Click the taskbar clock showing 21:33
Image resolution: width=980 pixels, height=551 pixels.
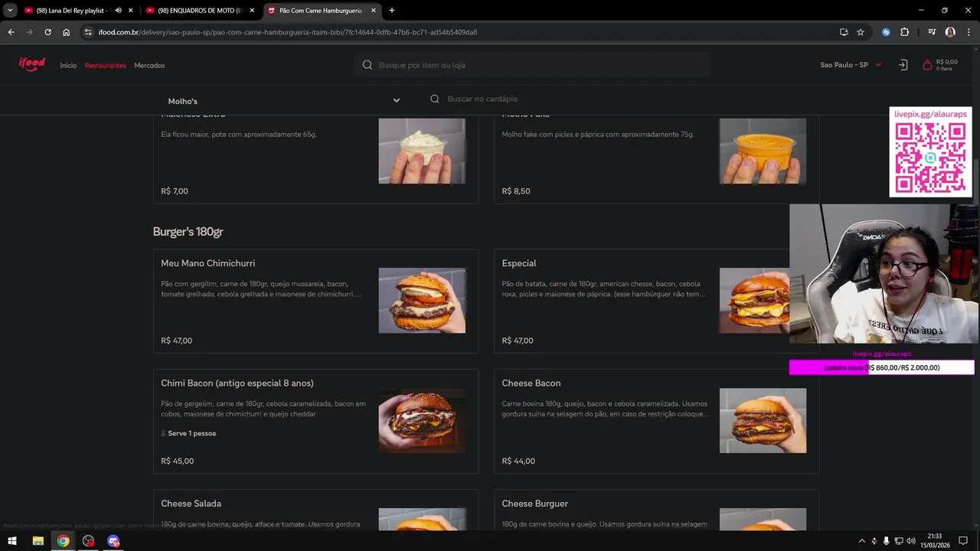[x=934, y=541]
